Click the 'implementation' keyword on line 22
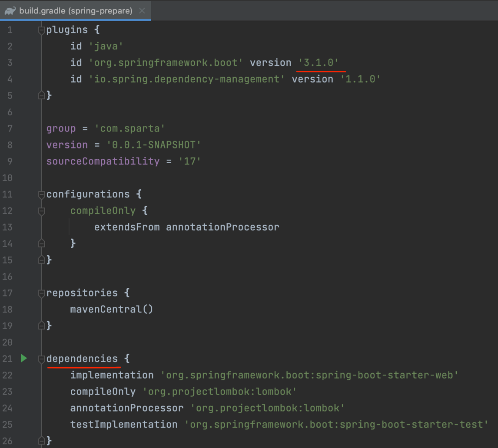Viewport: 498px width, 448px height. click(x=112, y=375)
